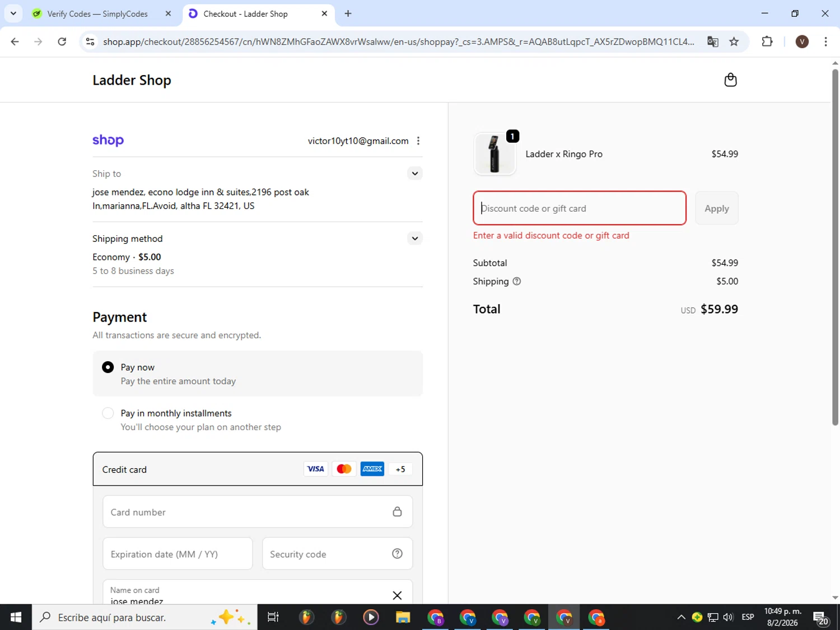Screen dimensions: 840x630
Task: Open the translate page icon
Action: click(712, 41)
